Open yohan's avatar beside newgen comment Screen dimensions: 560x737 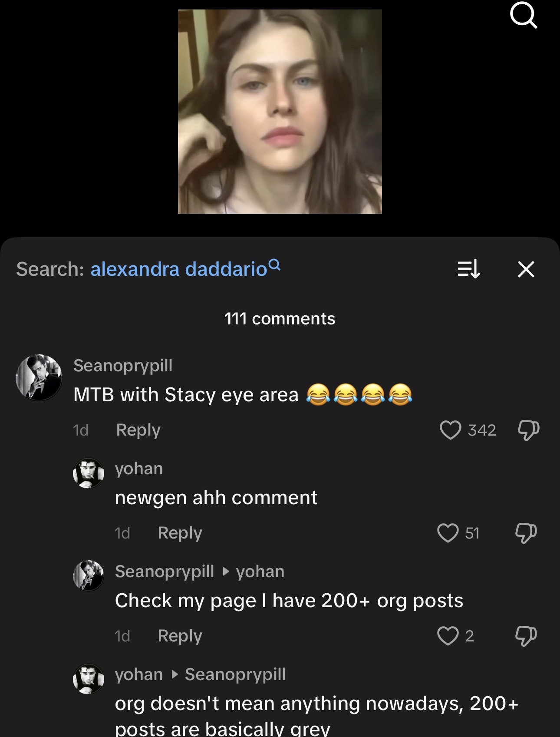[x=89, y=473]
